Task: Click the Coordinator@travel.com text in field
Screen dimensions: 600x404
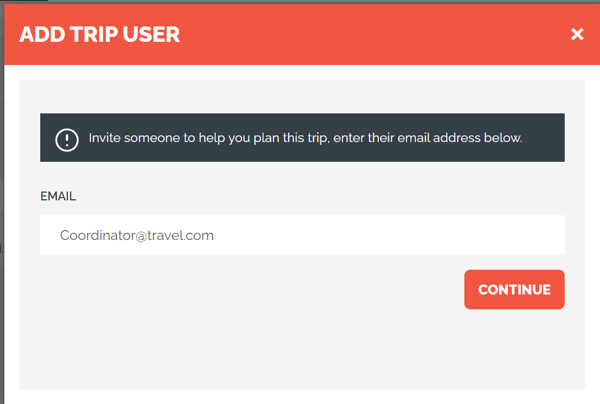Action: 137,236
